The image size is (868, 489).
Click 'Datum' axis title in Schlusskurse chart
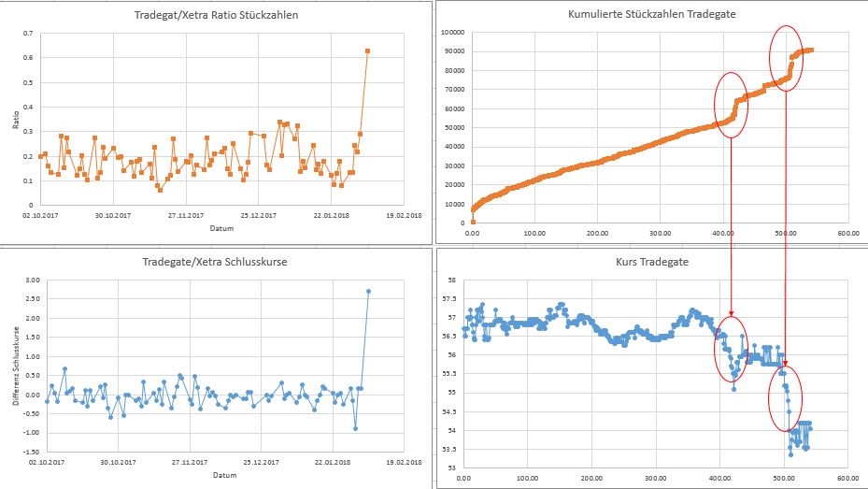(225, 475)
